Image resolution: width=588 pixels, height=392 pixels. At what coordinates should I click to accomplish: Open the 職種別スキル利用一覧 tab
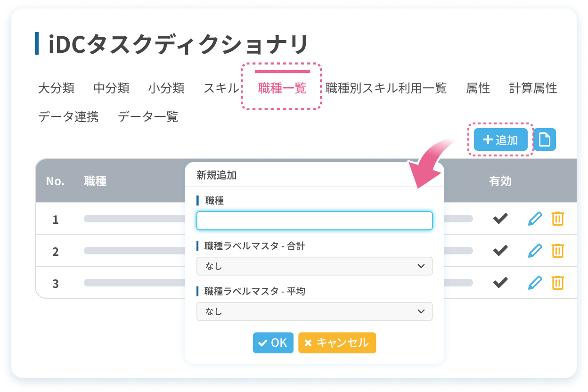386,88
